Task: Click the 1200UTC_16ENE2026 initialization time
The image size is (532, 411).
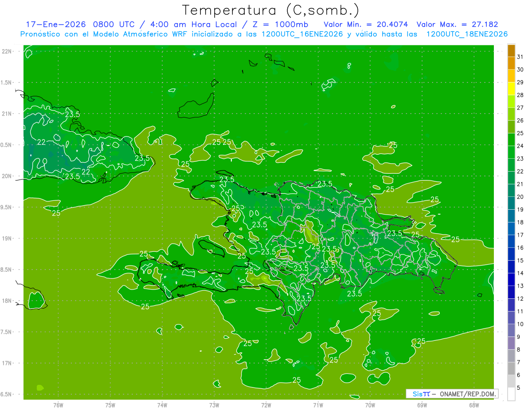Action: (x=302, y=34)
